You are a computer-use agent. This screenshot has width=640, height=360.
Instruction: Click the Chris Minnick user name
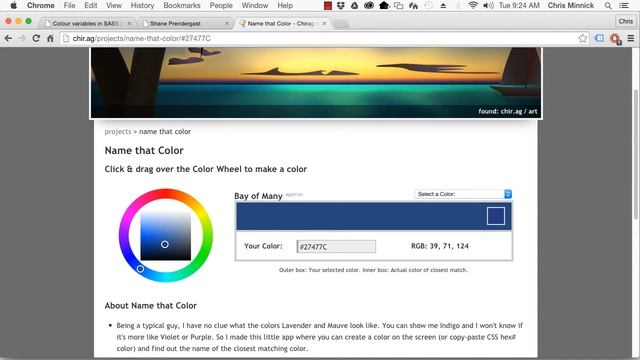[571, 5]
